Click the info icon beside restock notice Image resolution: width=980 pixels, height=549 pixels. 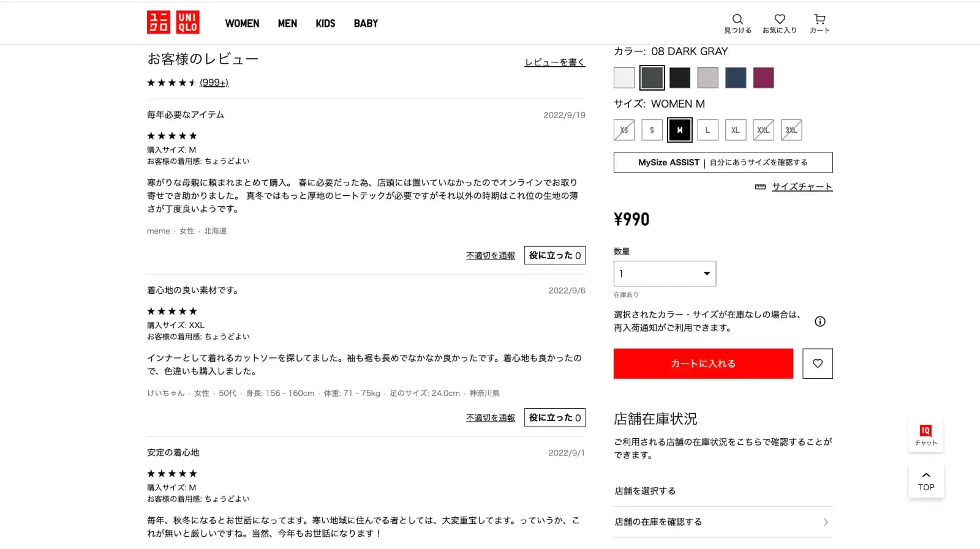(820, 321)
